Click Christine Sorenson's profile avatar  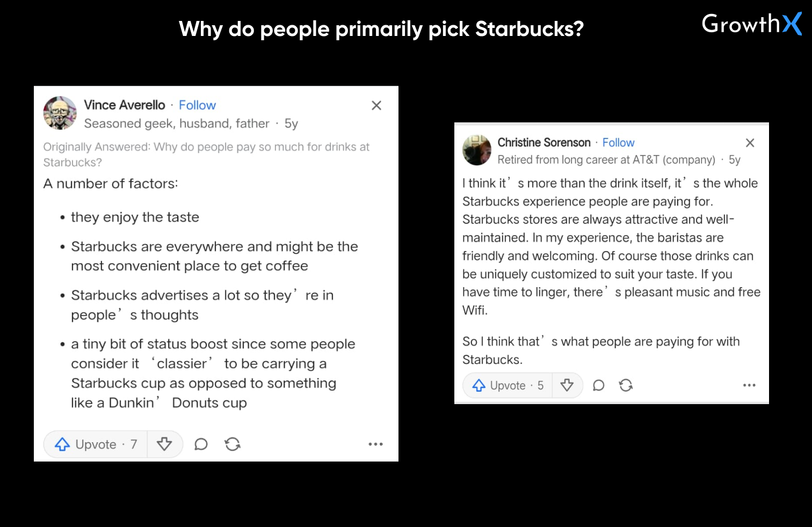pyautogui.click(x=477, y=150)
